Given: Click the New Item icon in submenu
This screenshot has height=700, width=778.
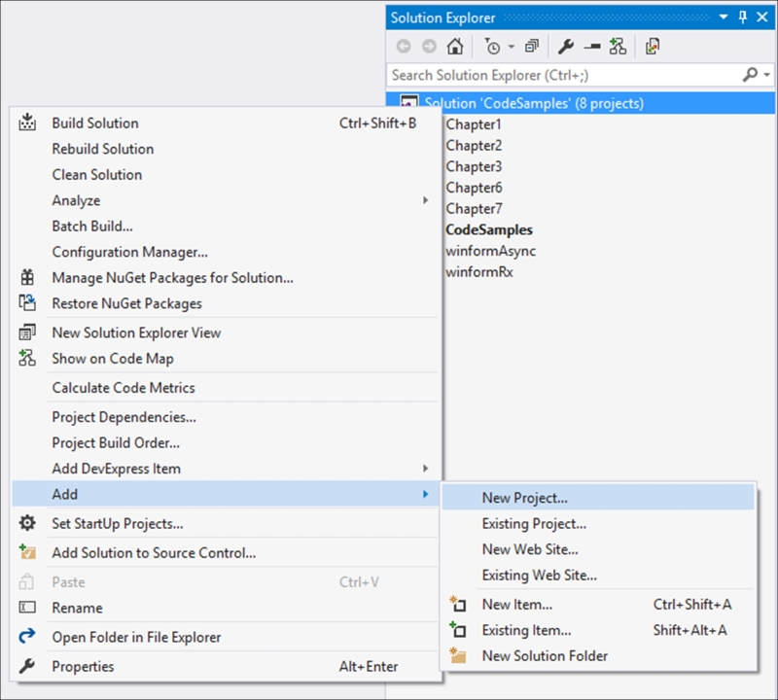Looking at the screenshot, I should 457,604.
